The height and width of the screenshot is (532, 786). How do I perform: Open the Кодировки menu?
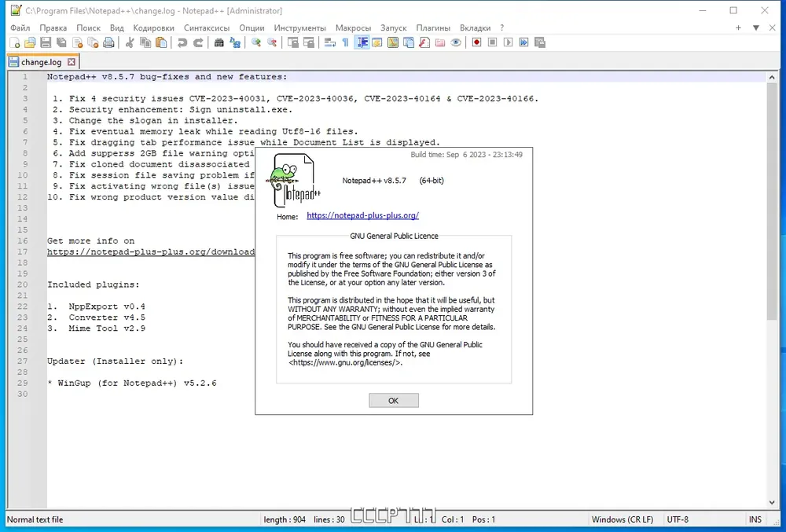pos(153,28)
